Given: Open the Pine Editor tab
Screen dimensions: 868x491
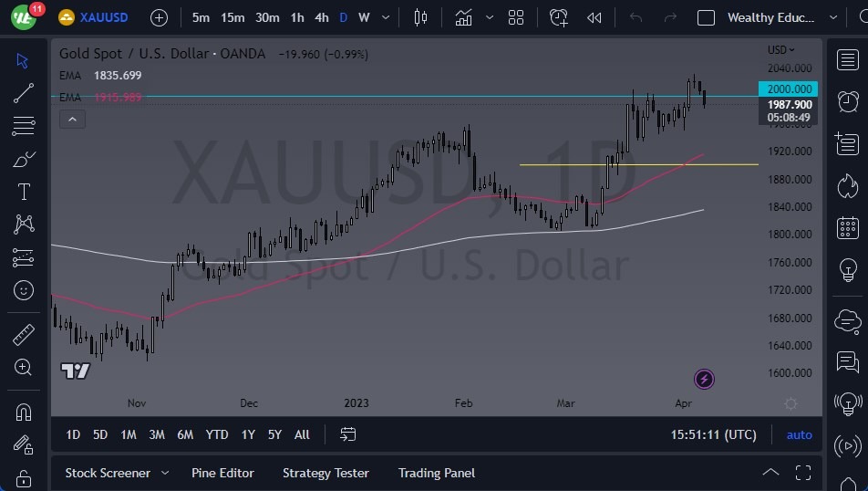Looking at the screenshot, I should [222, 473].
